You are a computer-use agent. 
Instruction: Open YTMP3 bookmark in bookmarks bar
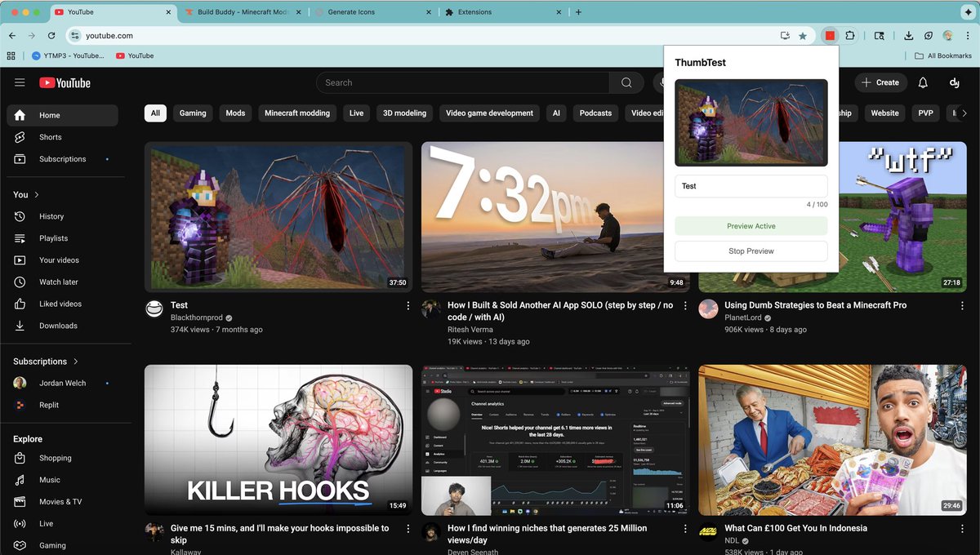tap(68, 55)
